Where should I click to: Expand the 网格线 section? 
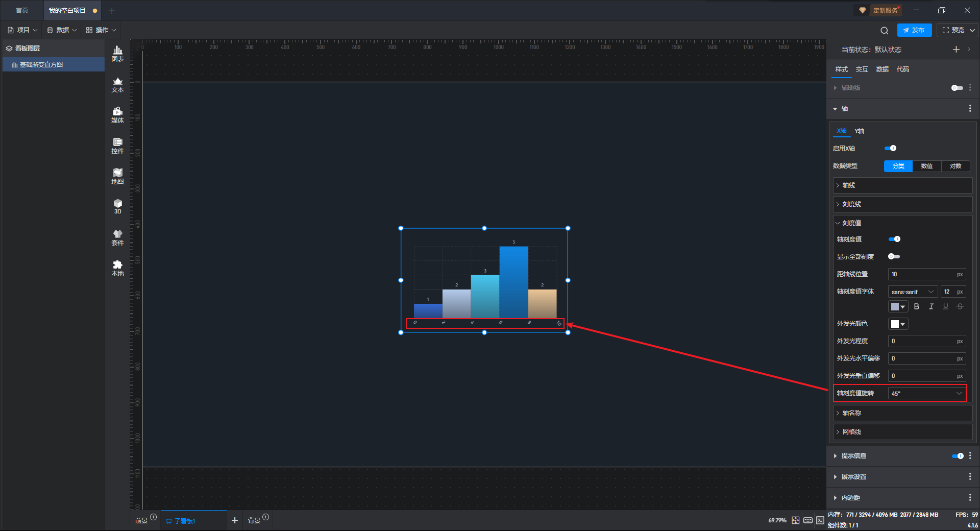click(x=902, y=432)
